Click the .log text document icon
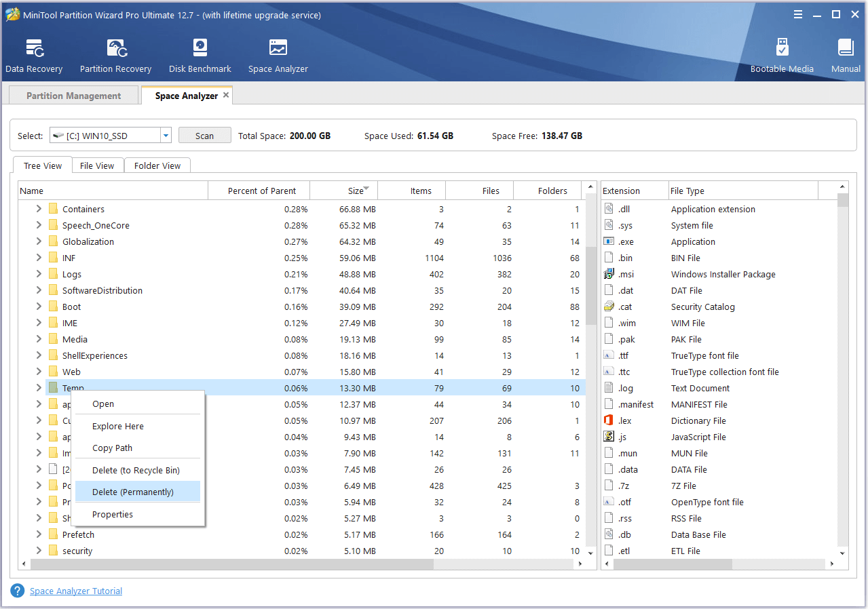 tap(609, 389)
